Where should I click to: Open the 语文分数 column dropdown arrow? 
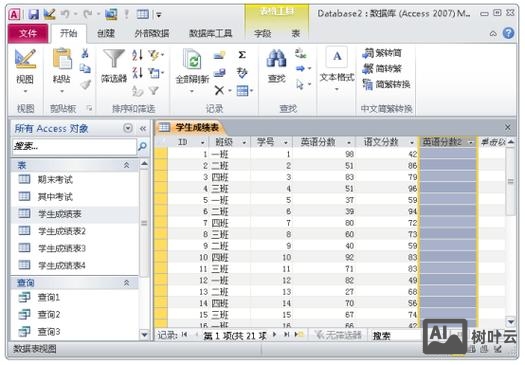click(412, 143)
